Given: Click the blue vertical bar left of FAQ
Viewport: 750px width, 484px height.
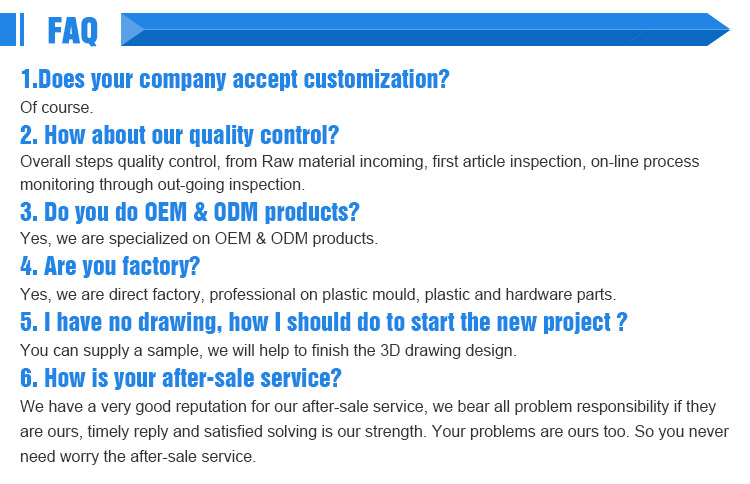Looking at the screenshot, I should [x=12, y=30].
